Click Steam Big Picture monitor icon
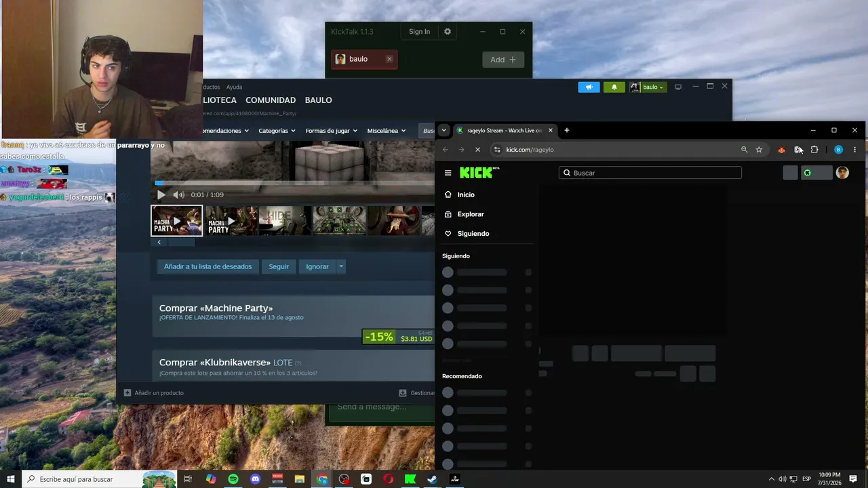868x488 pixels. tap(677, 87)
